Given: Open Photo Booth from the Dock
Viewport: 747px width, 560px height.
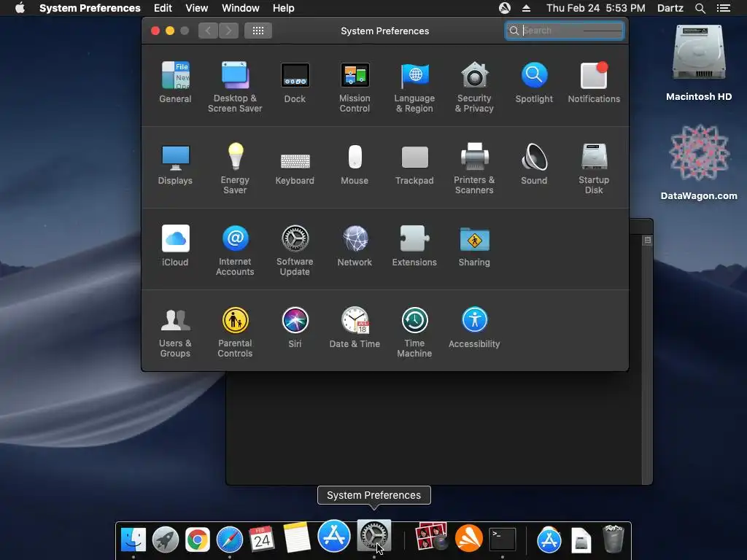Looking at the screenshot, I should click(x=432, y=537).
